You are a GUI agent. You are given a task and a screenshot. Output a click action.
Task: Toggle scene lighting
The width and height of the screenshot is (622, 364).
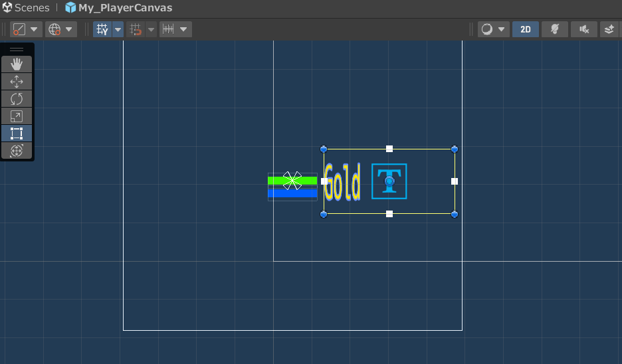tap(554, 29)
